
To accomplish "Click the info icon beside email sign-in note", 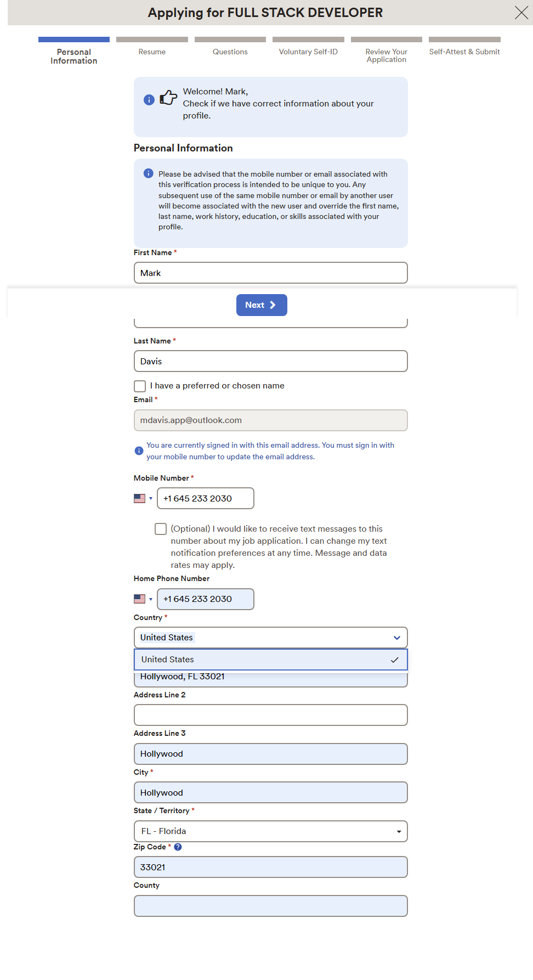I will [139, 451].
